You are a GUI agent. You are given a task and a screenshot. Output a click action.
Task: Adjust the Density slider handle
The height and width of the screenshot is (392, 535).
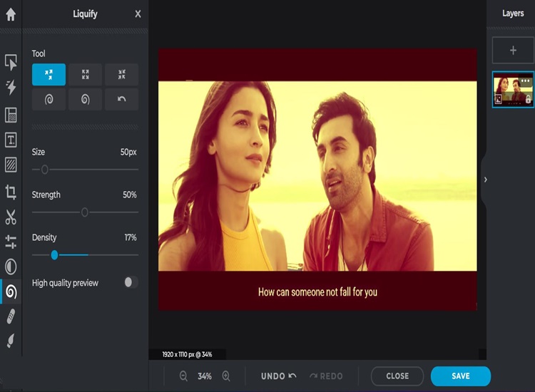click(54, 255)
